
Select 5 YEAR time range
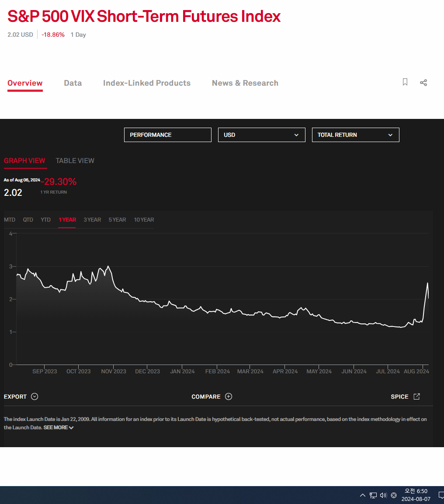point(117,219)
